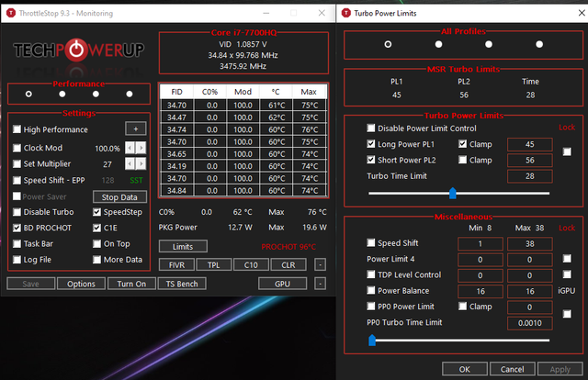Click CLR to reset max values
Screen dimensions: 588x380
(288, 264)
